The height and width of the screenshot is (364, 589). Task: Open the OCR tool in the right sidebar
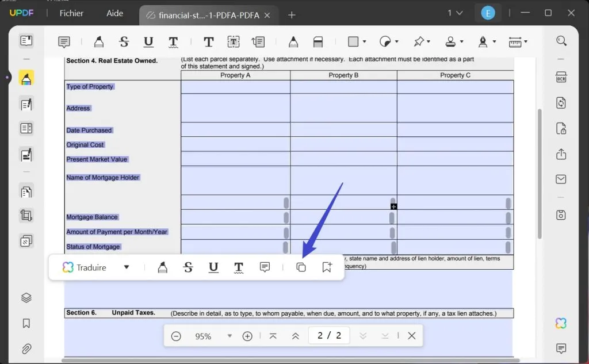(561, 76)
